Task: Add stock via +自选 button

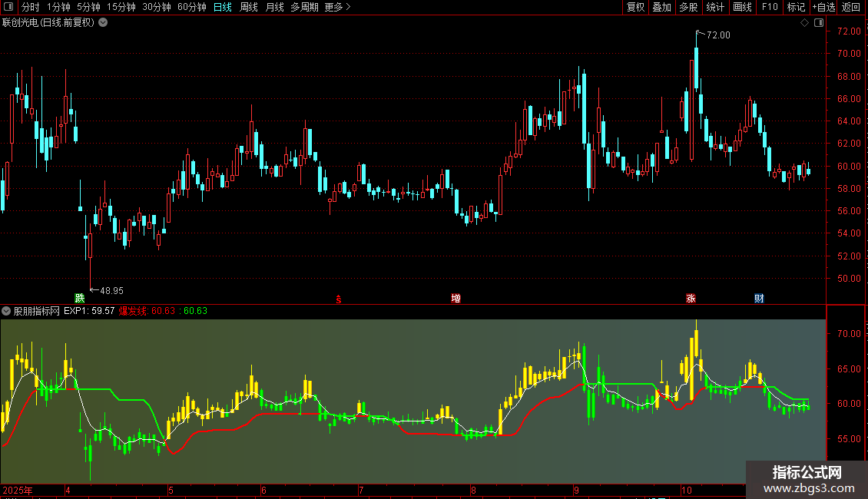Action: [823, 7]
